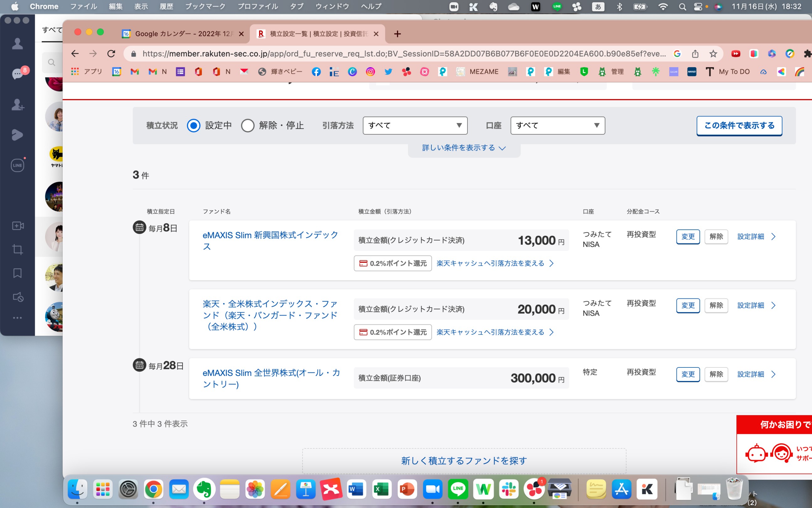The image size is (812, 508).
Task: Open 設定詳細 for the 300,000円 fund
Action: click(756, 374)
